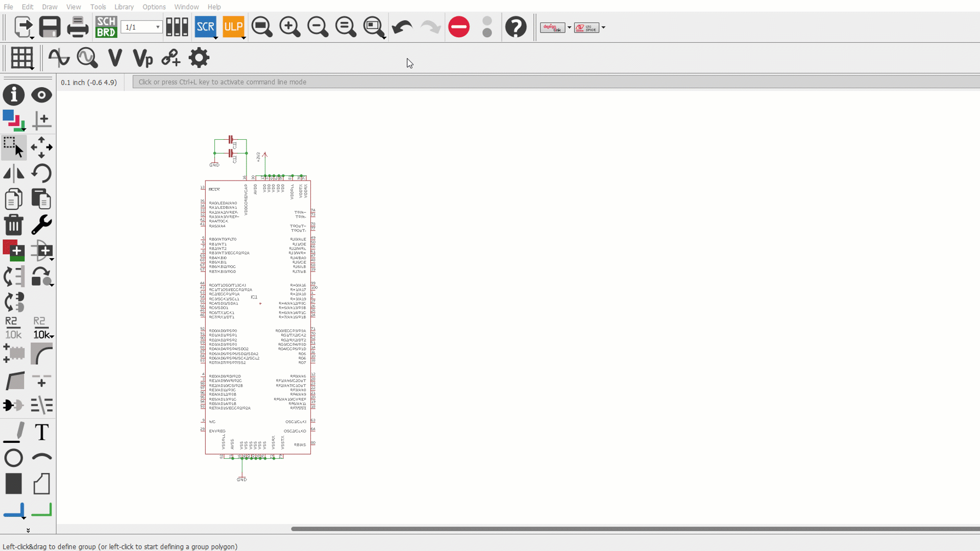The width and height of the screenshot is (980, 551).
Task: Select the filled Rectangle tool
Action: [x=14, y=484]
